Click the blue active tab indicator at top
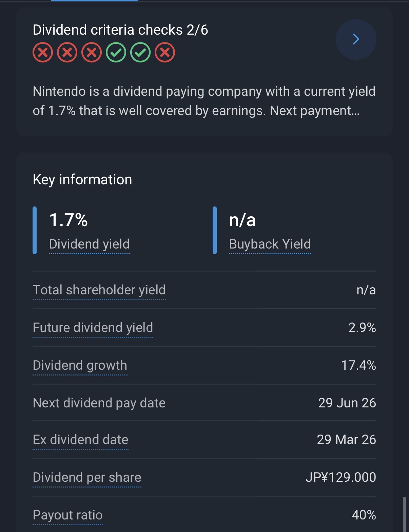The width and height of the screenshot is (409, 532). 94,1
